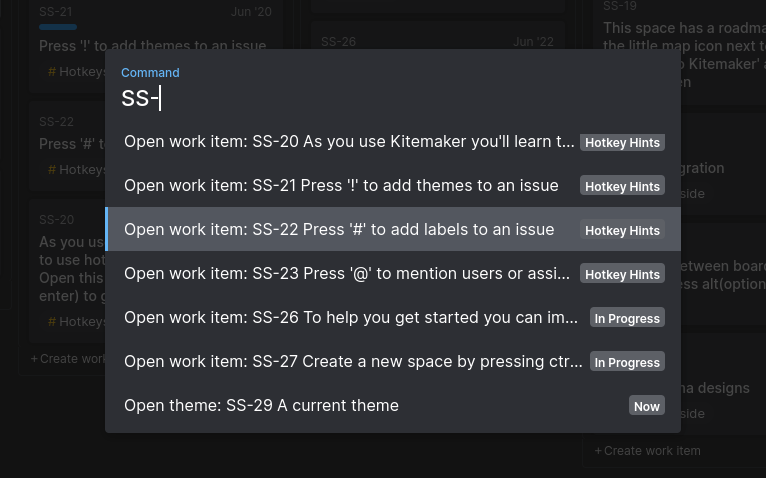766x478 pixels.
Task: Click In Progress badge on SS-26 row
Action: click(627, 318)
